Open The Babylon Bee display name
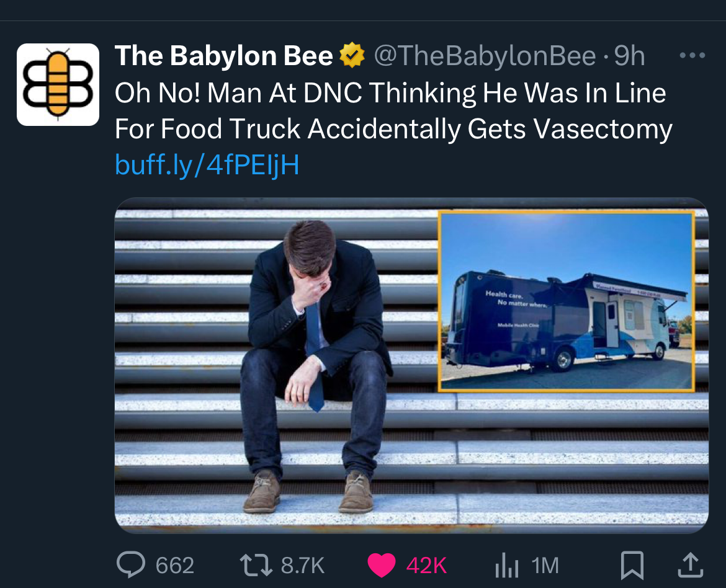Viewport: 726px width, 588px height. pos(223,56)
